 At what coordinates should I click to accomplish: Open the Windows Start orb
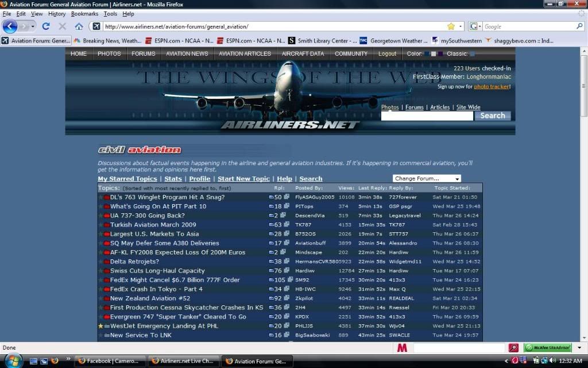point(14,361)
